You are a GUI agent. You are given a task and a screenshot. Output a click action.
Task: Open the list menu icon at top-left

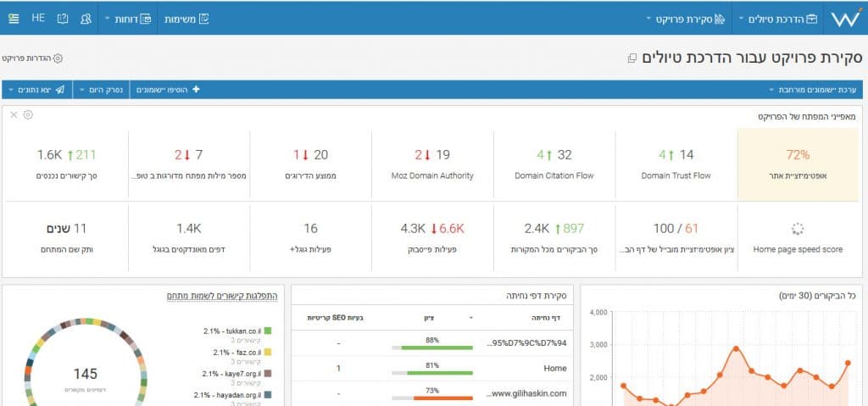click(x=14, y=19)
